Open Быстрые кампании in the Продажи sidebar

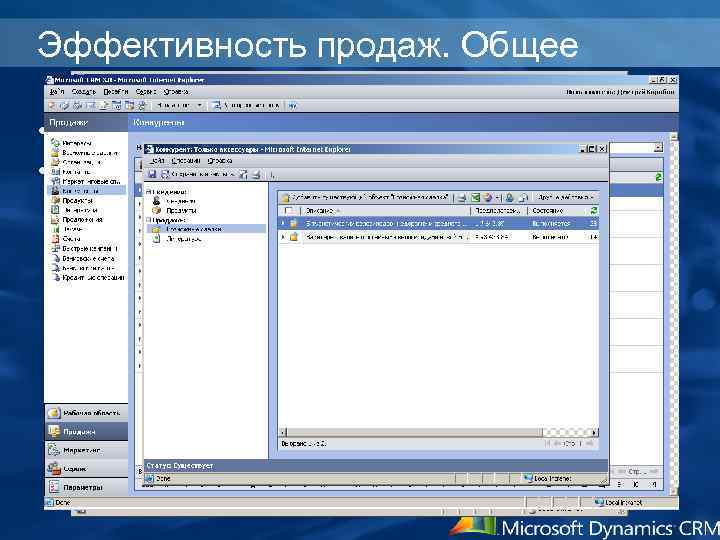coord(84,248)
